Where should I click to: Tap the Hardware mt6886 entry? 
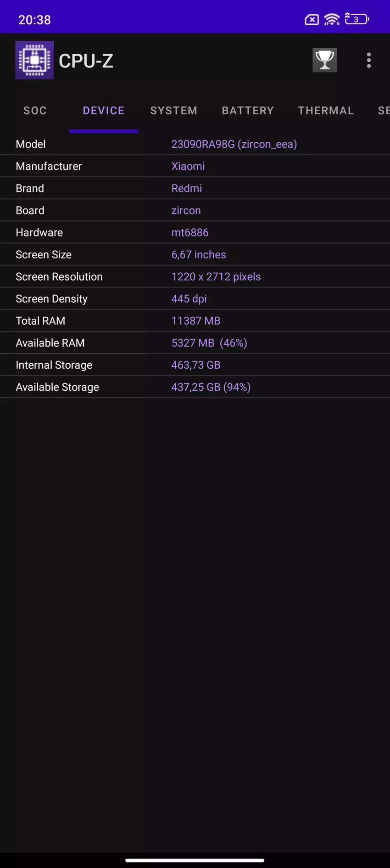[190, 232]
